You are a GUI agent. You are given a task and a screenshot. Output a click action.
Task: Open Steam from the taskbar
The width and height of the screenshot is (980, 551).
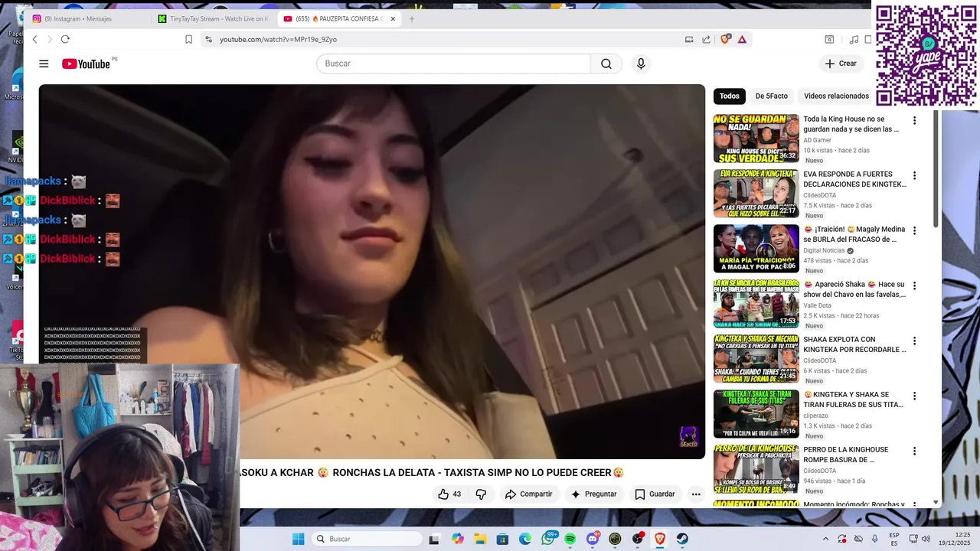coord(682,539)
